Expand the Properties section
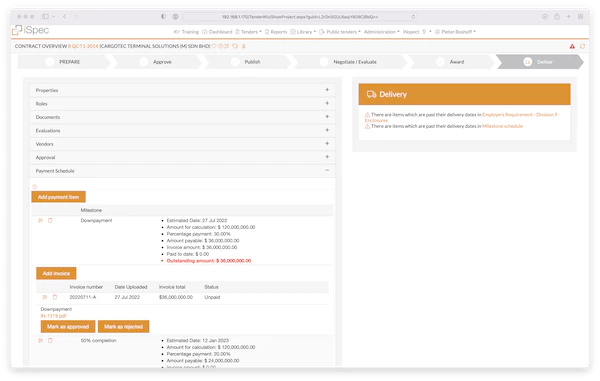 (183, 90)
